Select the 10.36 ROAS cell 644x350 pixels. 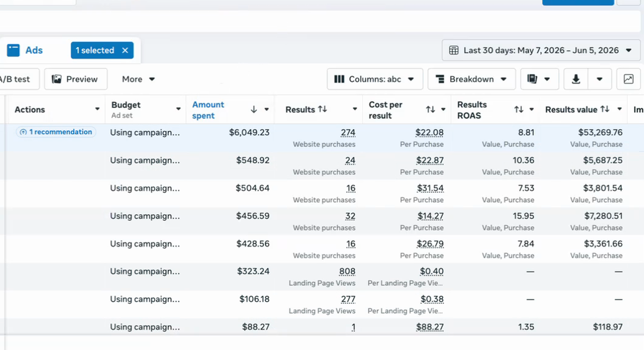pyautogui.click(x=523, y=160)
